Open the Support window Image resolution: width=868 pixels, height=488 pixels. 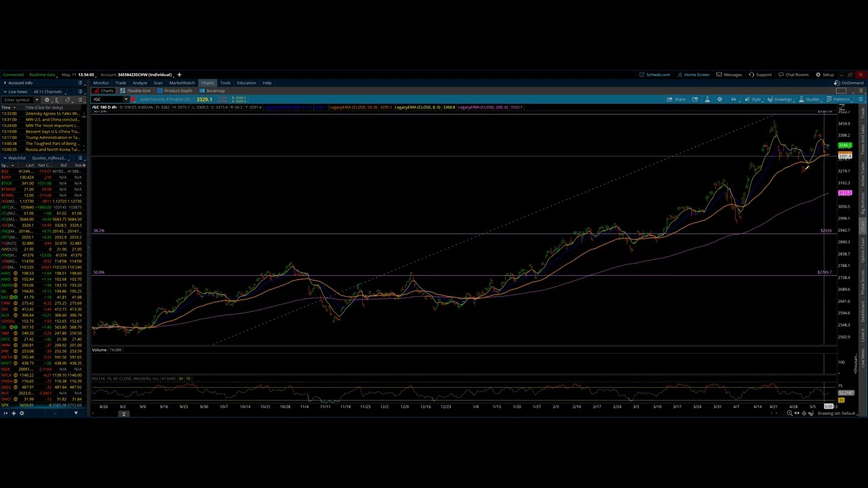pyautogui.click(x=760, y=75)
